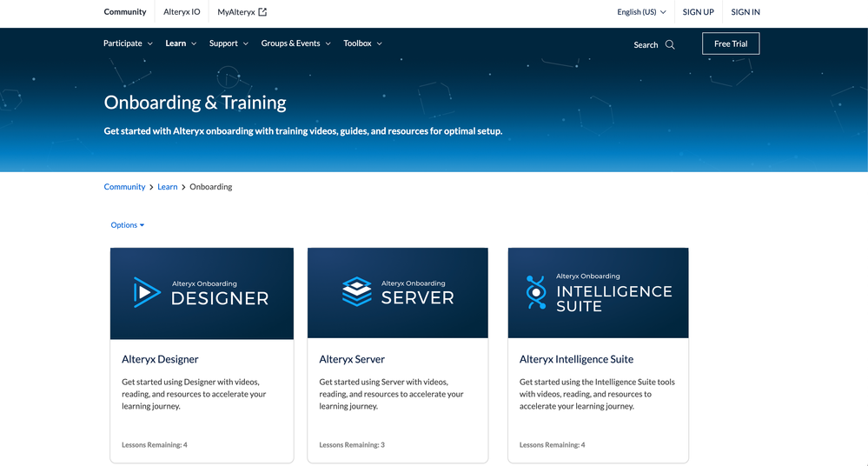Select Onboarding breadcrumb text
The image size is (868, 466).
pos(211,187)
